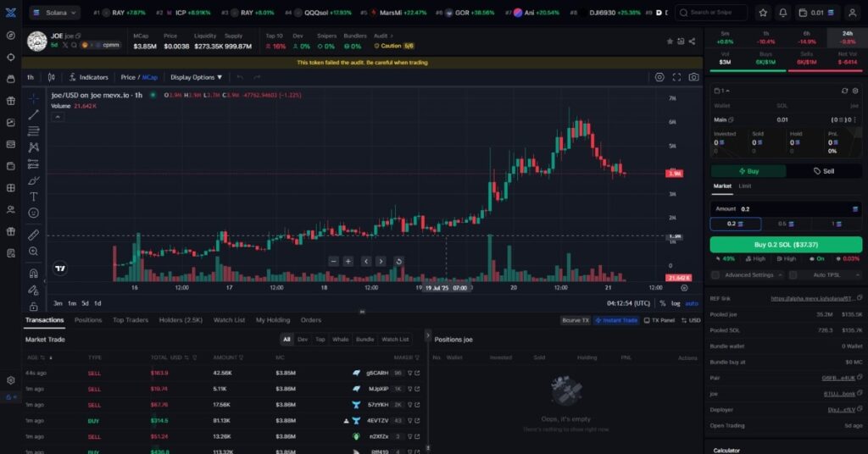
Task: Open the Top Traders tab
Action: tap(130, 320)
